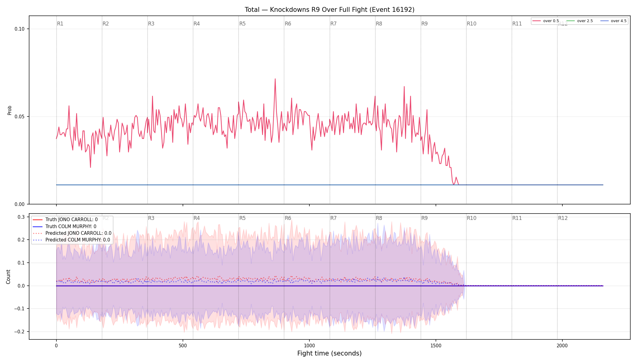This screenshot has height=364, width=637.
Task: Click the 0.00 tick on the Prob axis
Action: [20, 204]
